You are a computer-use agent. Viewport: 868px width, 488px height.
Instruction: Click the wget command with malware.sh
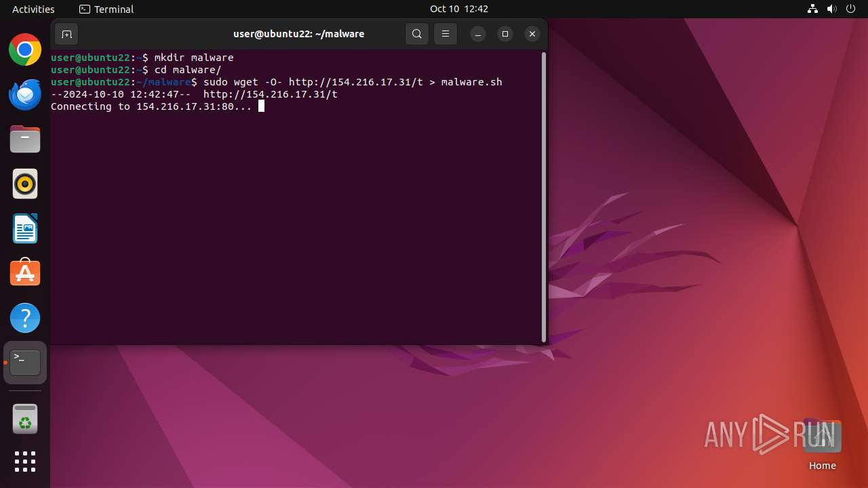pyautogui.click(x=277, y=82)
